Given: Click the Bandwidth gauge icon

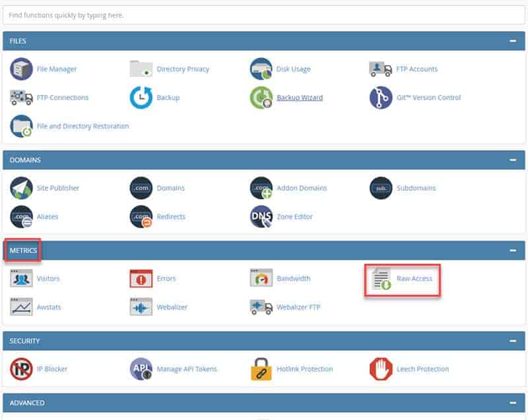Looking at the screenshot, I should point(261,278).
